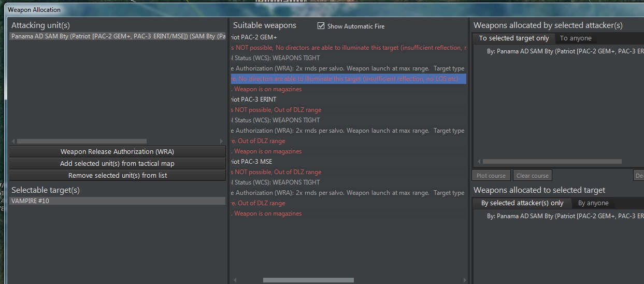Open the By selected attacker(s) only tab
This screenshot has width=644, height=284.
pos(522,203)
